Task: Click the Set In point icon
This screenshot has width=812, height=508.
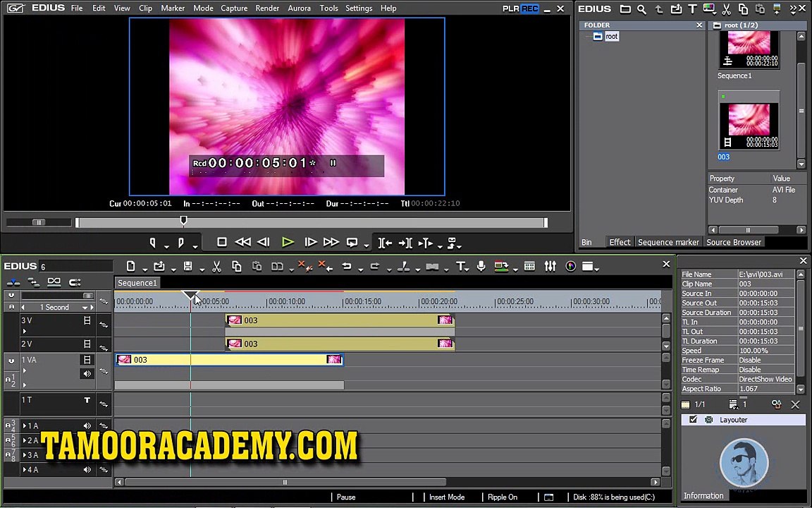Action: (x=152, y=243)
